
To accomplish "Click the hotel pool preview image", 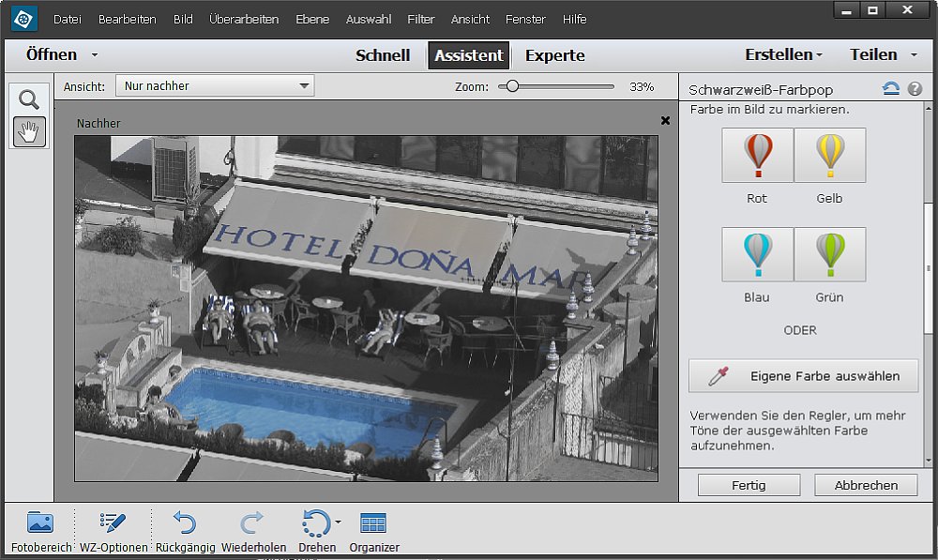I will point(366,309).
